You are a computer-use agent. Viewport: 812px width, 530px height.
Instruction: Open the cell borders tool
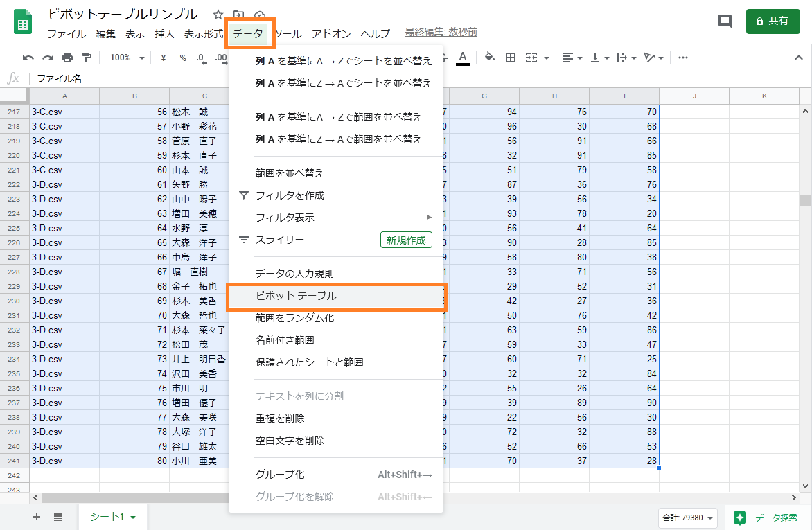click(511, 58)
